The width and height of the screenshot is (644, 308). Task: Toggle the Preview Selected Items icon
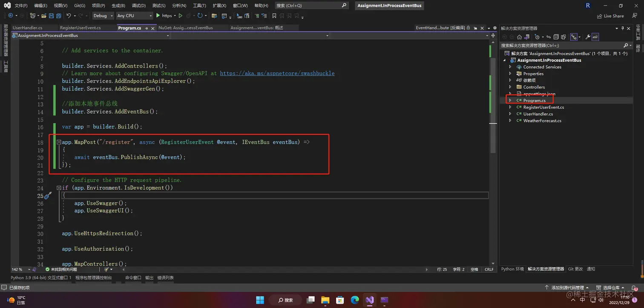[x=595, y=37]
